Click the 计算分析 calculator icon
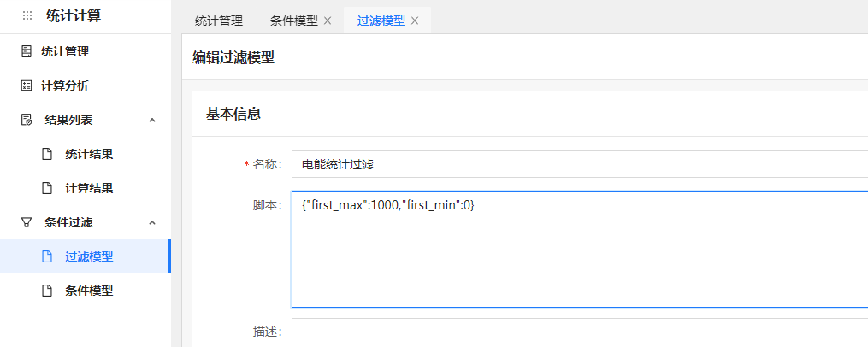868x347 pixels. tap(26, 85)
